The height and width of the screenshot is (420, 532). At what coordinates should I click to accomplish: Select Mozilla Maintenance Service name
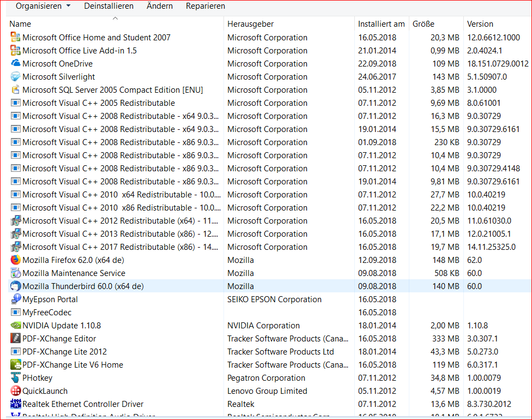pos(74,273)
